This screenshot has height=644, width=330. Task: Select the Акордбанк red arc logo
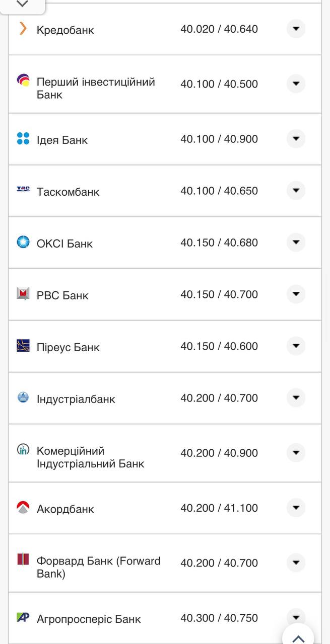[22, 508]
